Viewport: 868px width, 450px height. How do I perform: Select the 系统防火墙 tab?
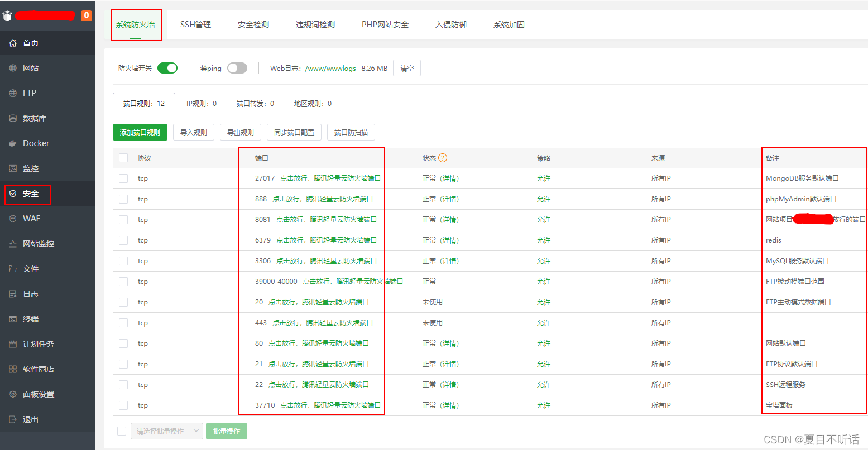click(135, 25)
